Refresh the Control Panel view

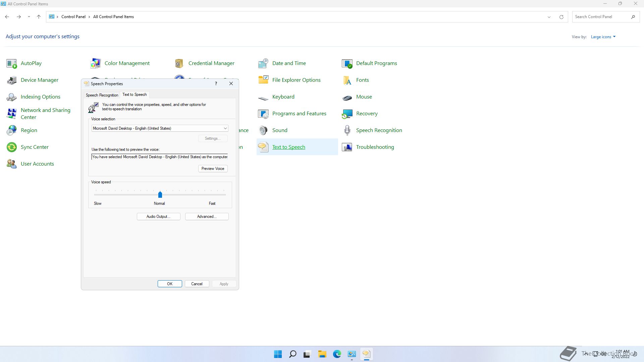pos(561,17)
